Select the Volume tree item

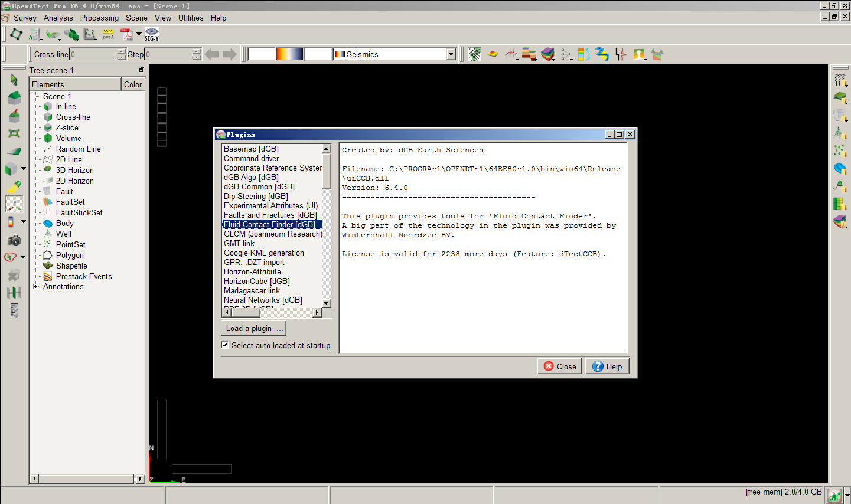pyautogui.click(x=69, y=138)
